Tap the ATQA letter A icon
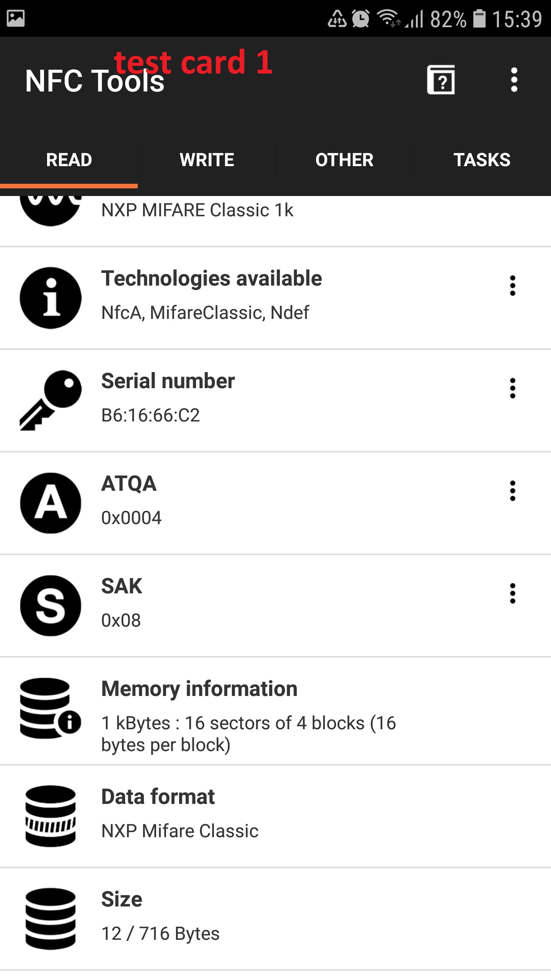Screen dimensions: 551x980 point(51,503)
